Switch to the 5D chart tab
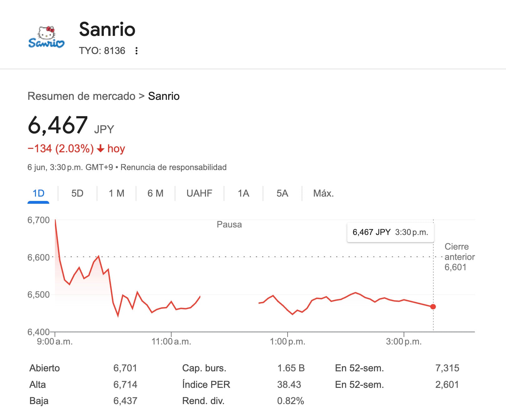 (x=77, y=193)
